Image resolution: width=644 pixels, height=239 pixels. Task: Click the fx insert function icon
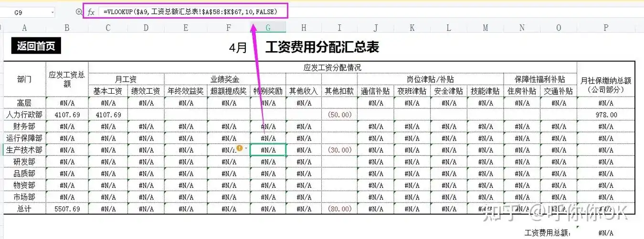tap(91, 12)
